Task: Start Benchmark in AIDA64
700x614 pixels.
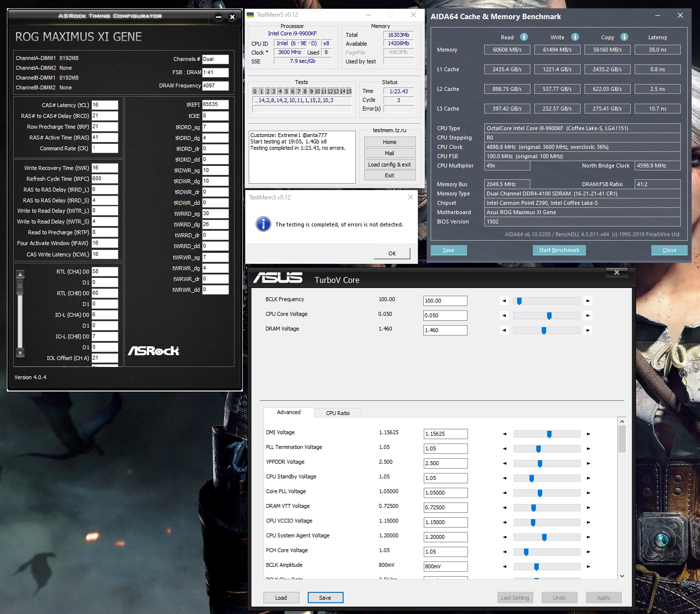Action: tap(559, 250)
